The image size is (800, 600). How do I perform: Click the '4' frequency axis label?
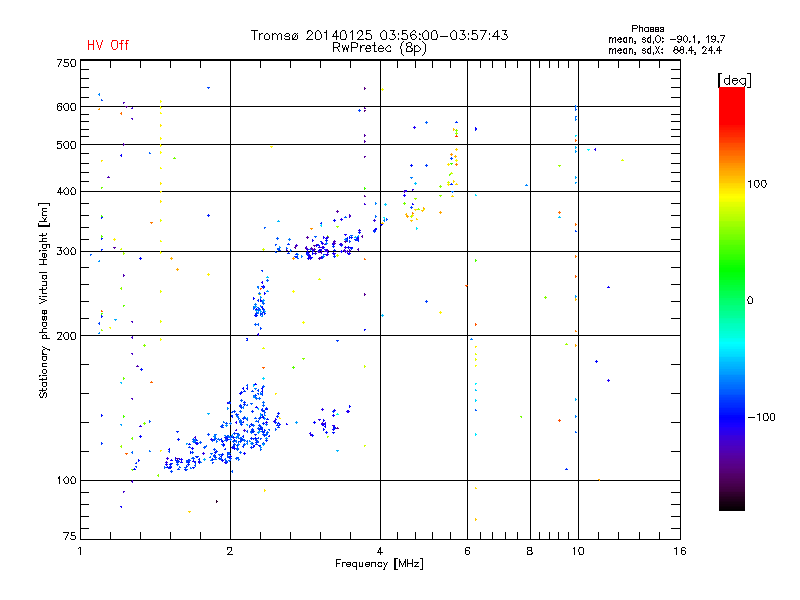(380, 551)
